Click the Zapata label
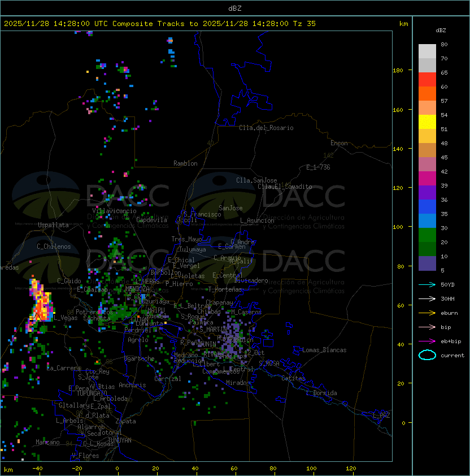The image size is (470, 476). (125, 421)
